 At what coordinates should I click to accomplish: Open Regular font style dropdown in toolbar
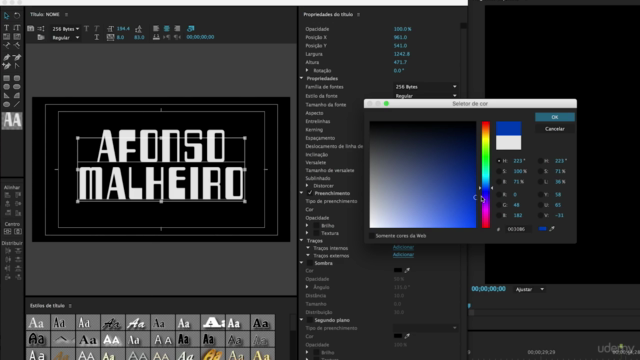click(65, 38)
